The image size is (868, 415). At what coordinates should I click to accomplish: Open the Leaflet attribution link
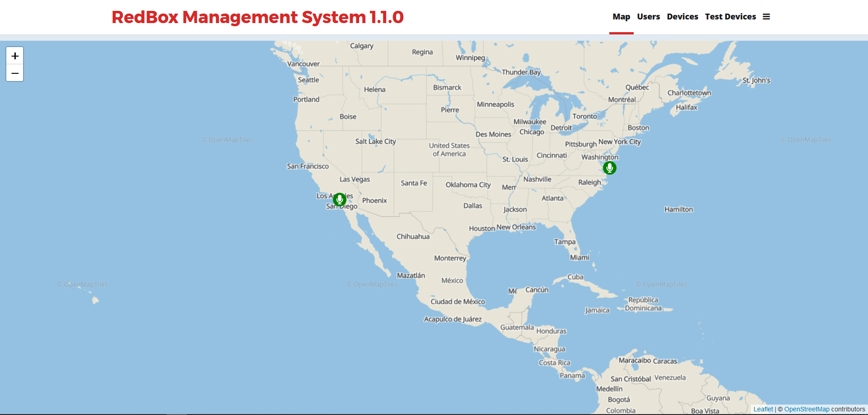(x=763, y=409)
